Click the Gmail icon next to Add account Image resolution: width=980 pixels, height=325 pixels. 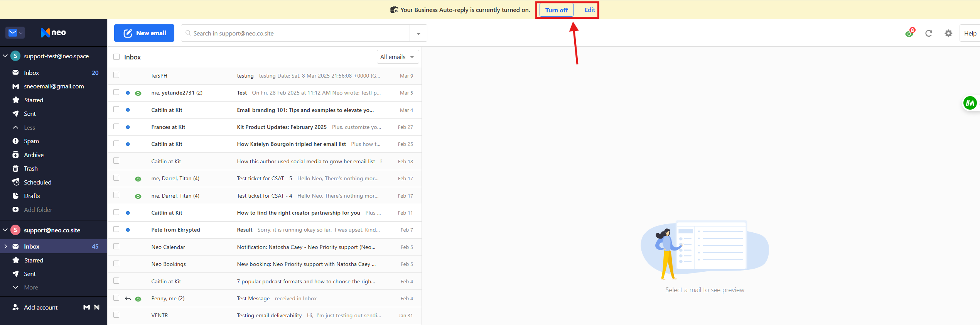86,307
